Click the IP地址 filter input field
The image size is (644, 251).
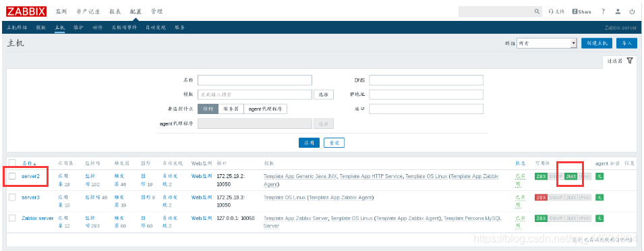[x=426, y=94]
